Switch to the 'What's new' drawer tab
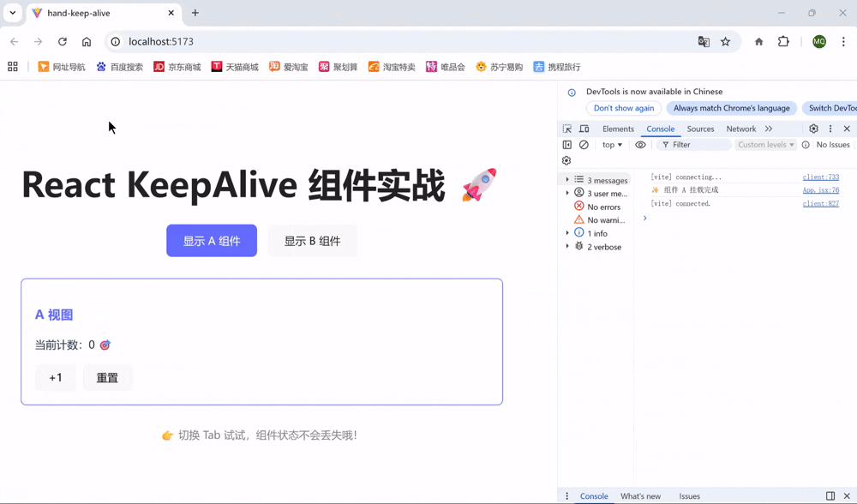 click(640, 495)
